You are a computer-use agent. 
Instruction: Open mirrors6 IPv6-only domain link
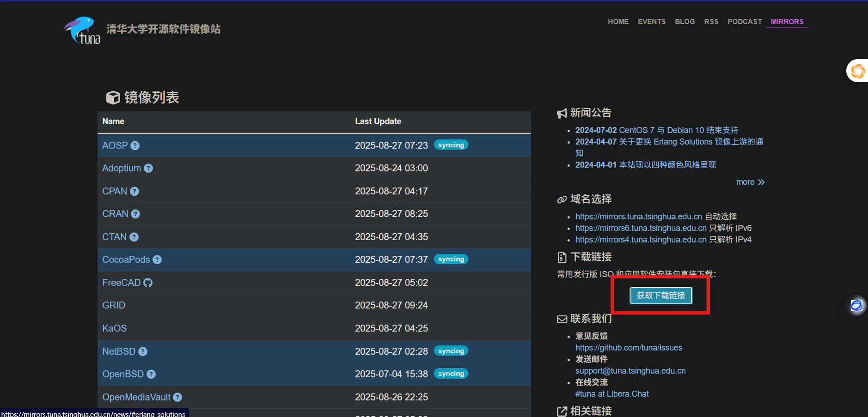point(641,228)
